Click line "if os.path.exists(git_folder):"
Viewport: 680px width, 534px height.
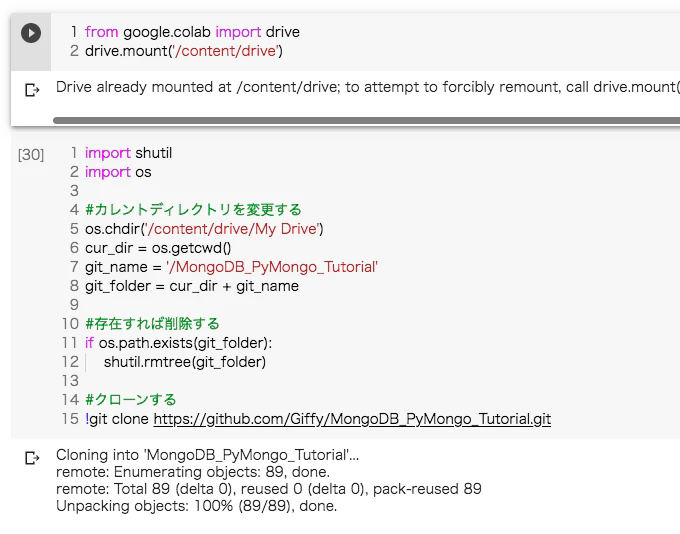(178, 343)
